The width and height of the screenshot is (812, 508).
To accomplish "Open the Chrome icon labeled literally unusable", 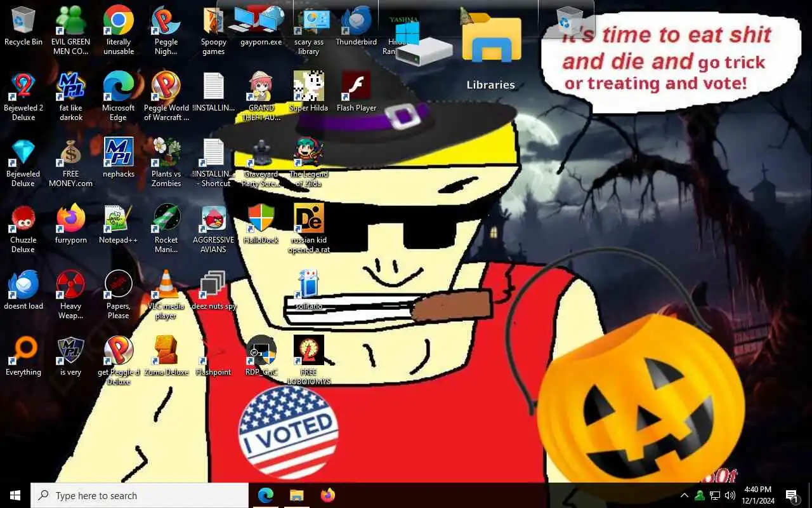I will click(119, 30).
